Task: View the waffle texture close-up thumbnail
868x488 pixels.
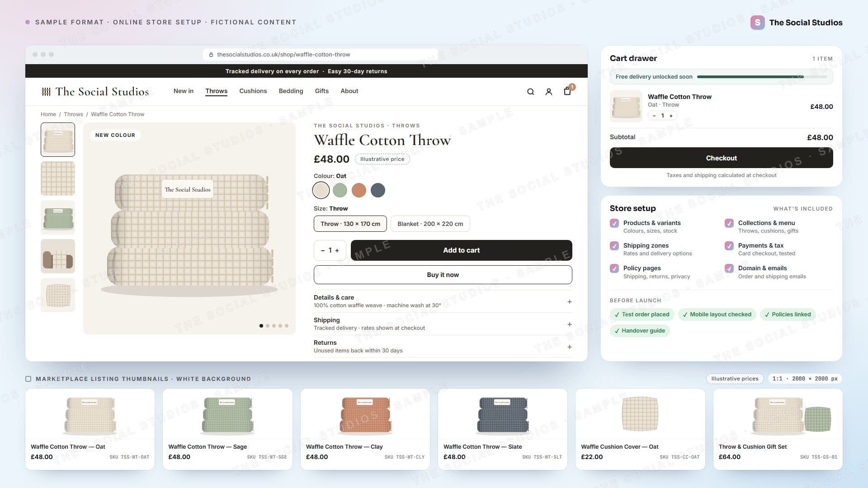Action: point(58,178)
